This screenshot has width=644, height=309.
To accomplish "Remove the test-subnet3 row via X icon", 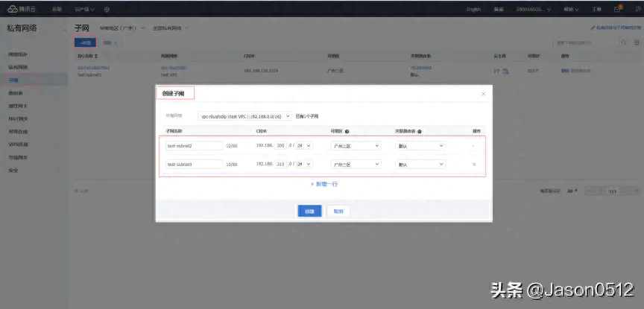I will [x=474, y=165].
